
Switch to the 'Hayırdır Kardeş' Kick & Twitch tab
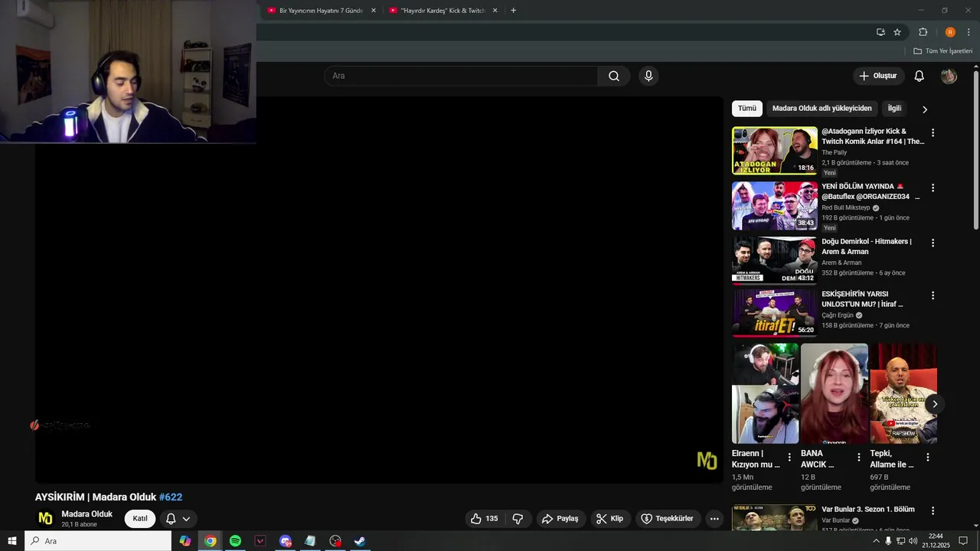click(x=443, y=11)
